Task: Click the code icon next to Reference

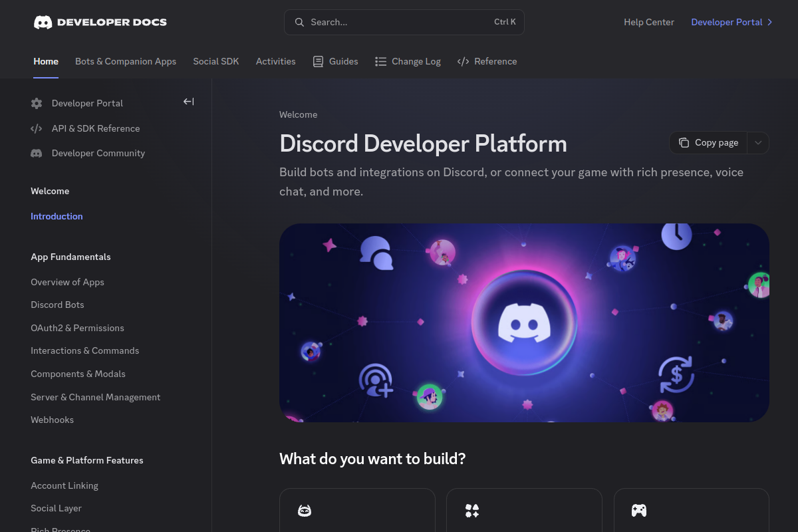Action: click(464, 61)
